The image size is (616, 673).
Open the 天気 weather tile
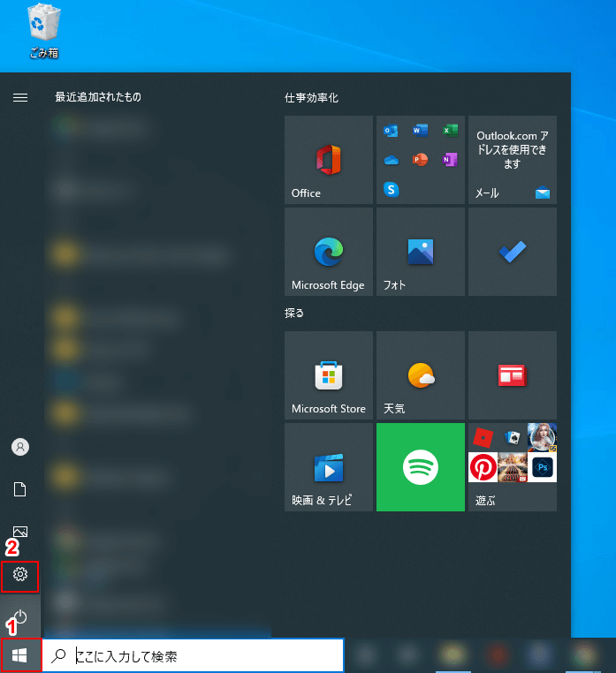(421, 375)
